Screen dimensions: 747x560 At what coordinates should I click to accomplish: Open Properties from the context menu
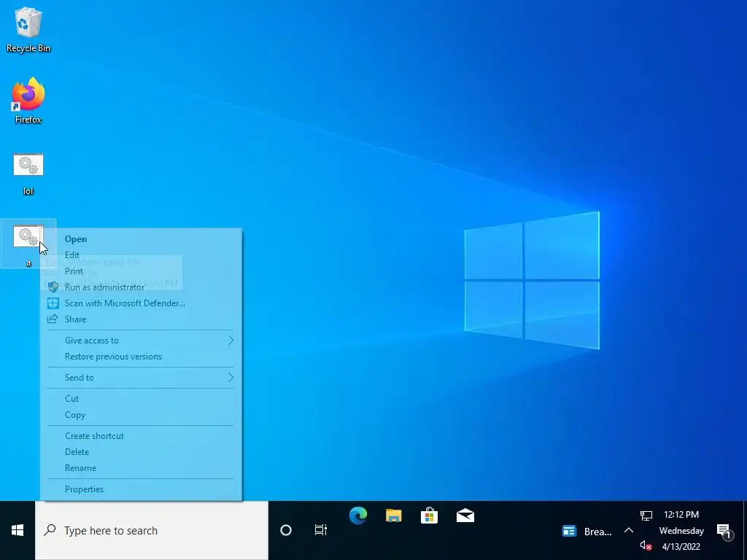click(141, 489)
